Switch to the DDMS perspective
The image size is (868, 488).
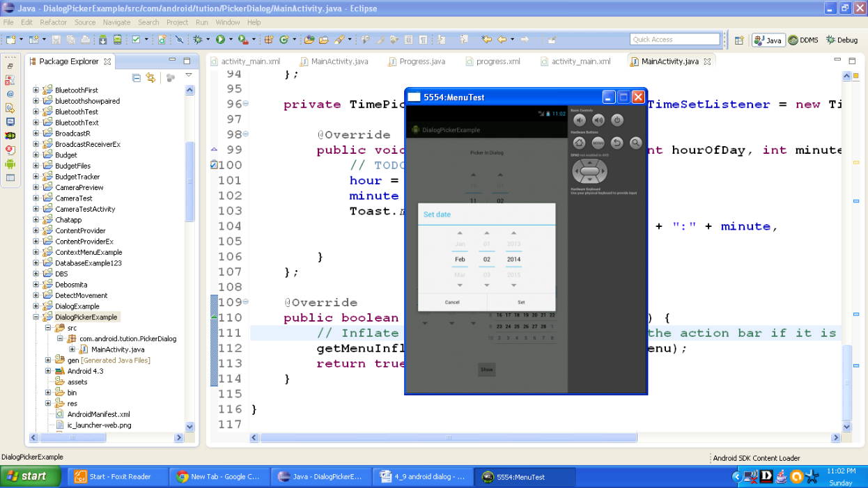tap(804, 40)
